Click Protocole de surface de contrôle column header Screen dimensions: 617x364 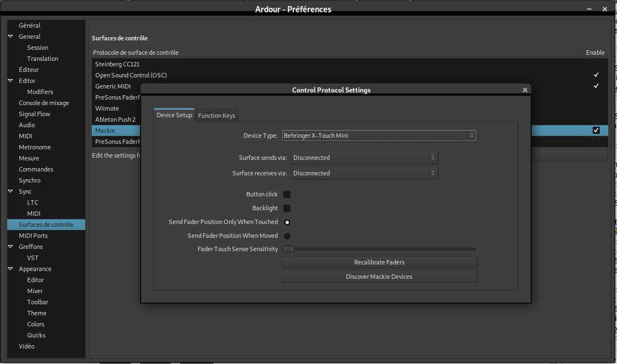[x=136, y=53]
